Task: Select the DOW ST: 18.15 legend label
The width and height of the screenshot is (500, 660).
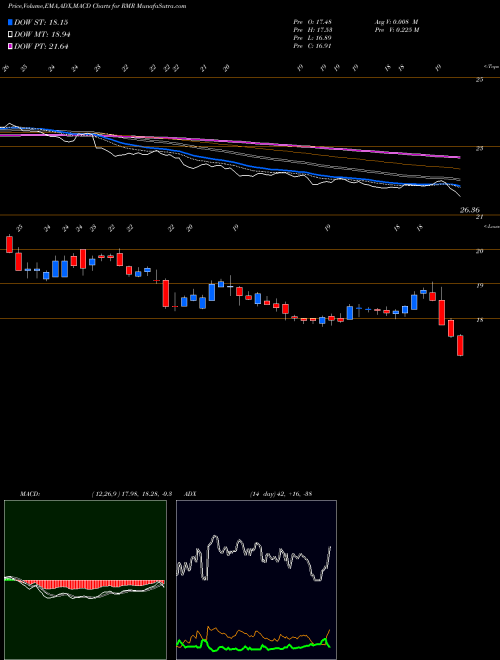Action: tap(41, 22)
